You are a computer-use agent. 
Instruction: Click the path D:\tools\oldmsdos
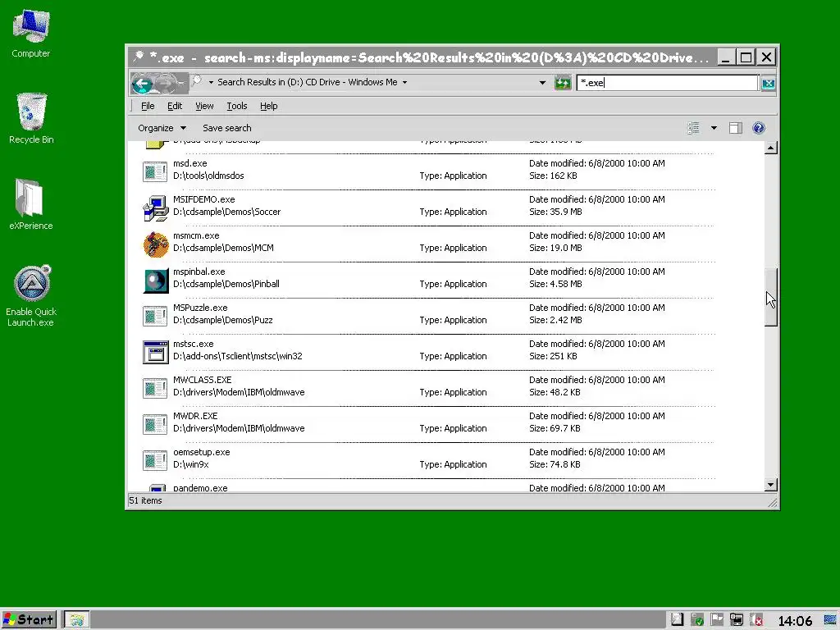point(208,176)
